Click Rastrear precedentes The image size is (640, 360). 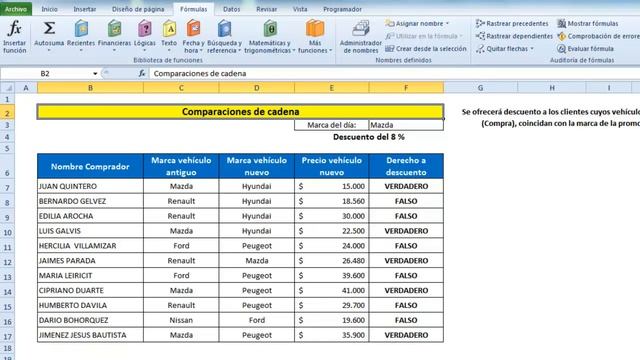[x=512, y=24]
